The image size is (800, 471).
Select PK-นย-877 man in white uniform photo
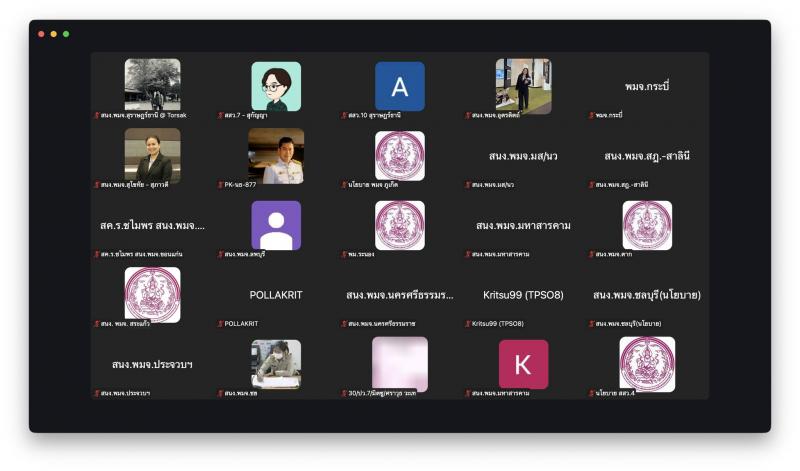point(276,156)
